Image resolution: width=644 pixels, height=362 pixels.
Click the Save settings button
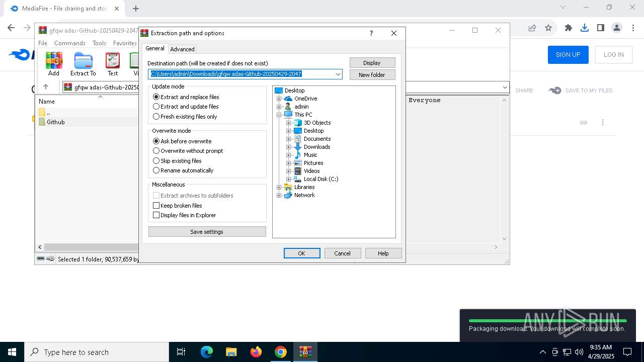pyautogui.click(x=207, y=232)
